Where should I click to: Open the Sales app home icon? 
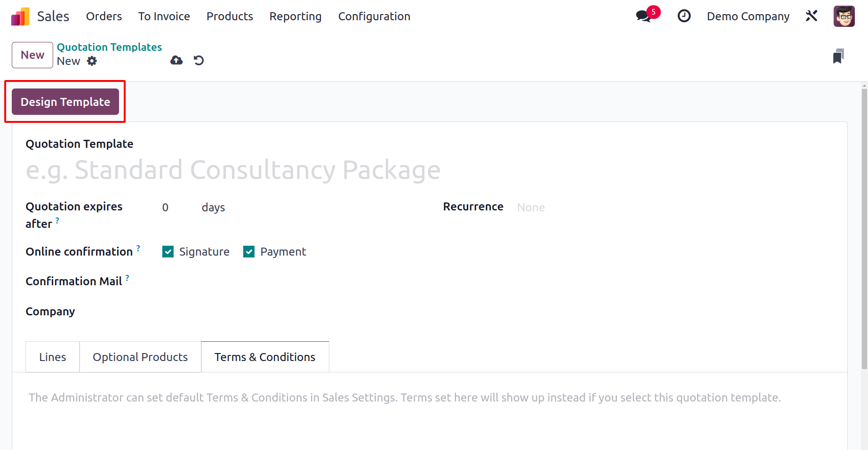tap(20, 16)
